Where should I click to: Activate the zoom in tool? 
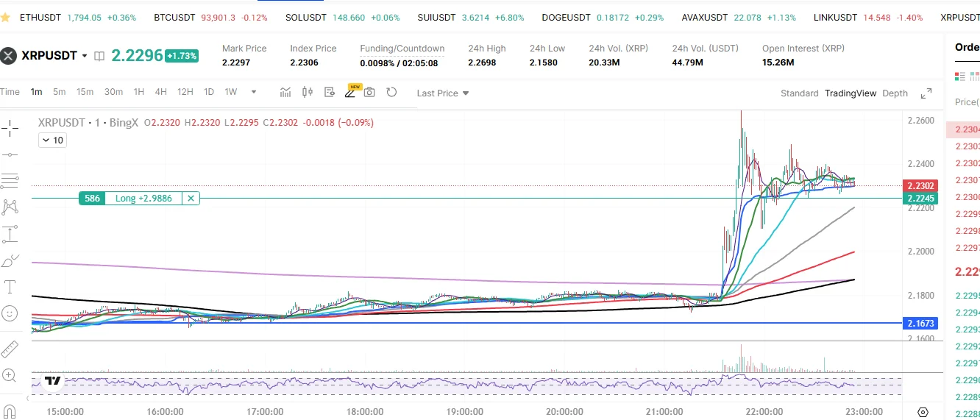(10, 375)
